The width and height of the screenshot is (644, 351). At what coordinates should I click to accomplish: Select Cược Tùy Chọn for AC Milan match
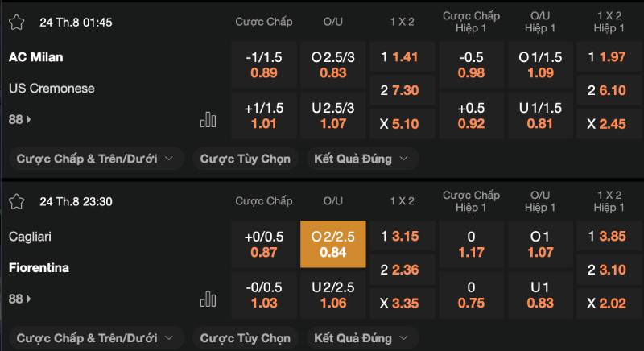246,159
